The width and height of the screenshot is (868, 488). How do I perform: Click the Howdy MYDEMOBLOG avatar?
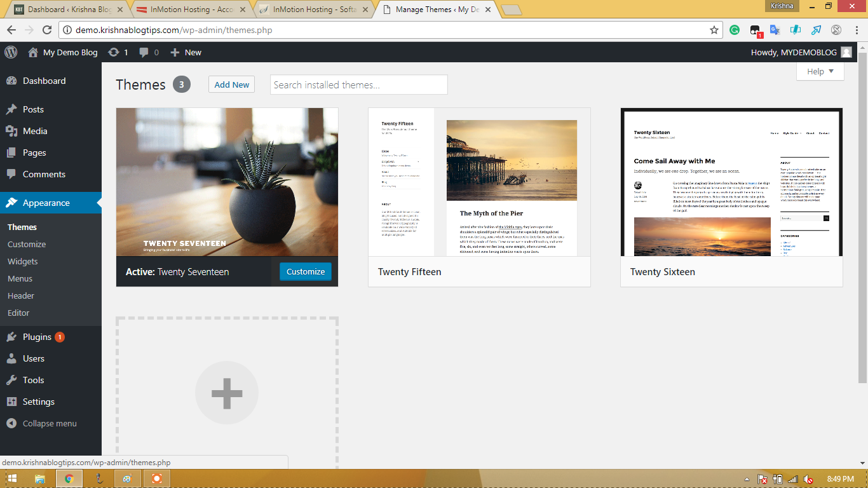[846, 52]
